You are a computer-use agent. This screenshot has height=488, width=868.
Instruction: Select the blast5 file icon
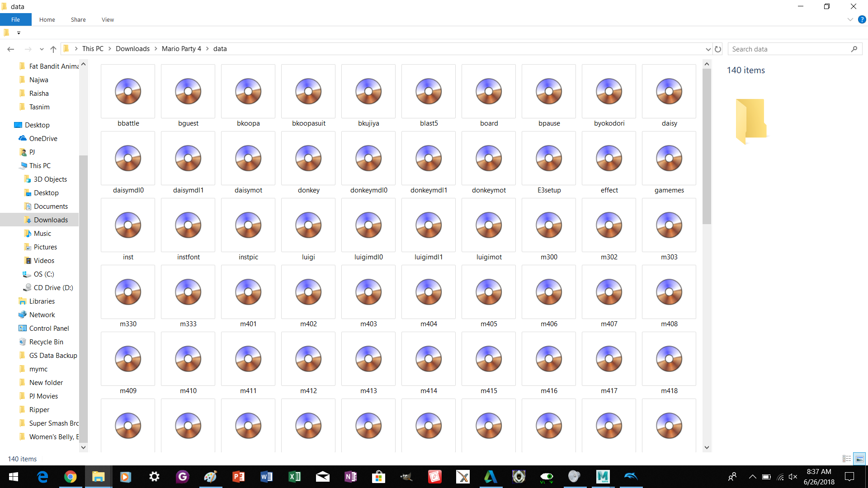[429, 92]
